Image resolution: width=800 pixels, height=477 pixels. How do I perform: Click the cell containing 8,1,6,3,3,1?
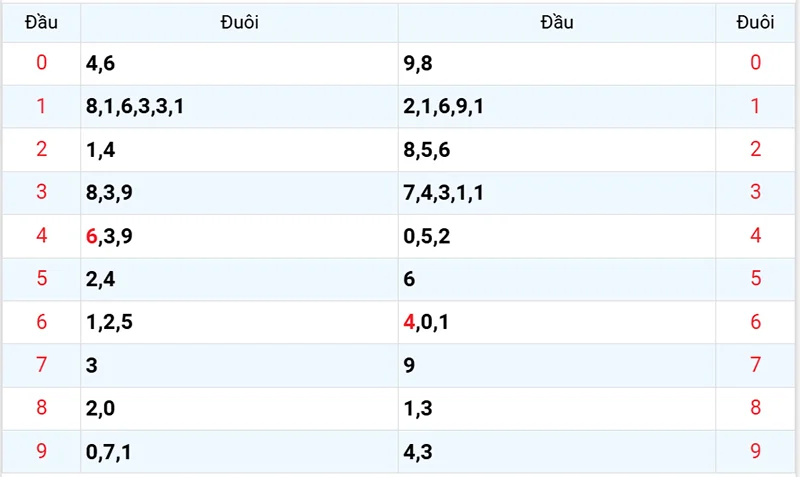[134, 107]
